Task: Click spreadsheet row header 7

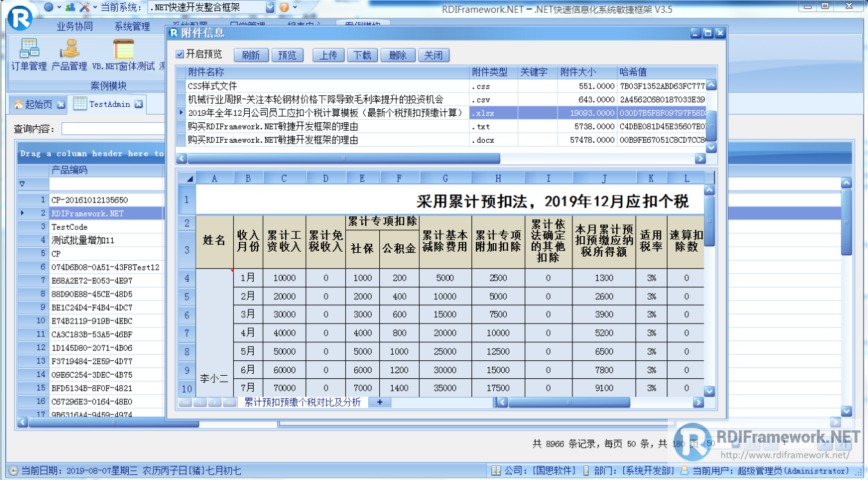Action: 187,333
